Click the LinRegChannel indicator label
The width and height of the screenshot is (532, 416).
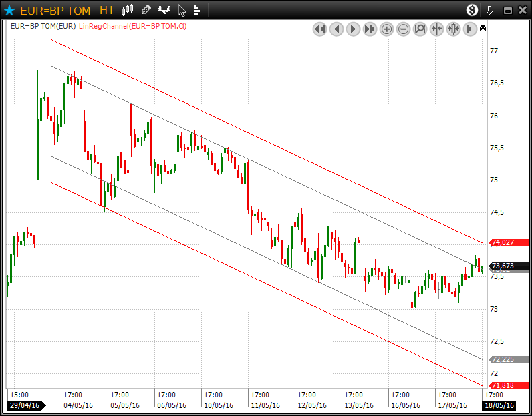(x=132, y=26)
